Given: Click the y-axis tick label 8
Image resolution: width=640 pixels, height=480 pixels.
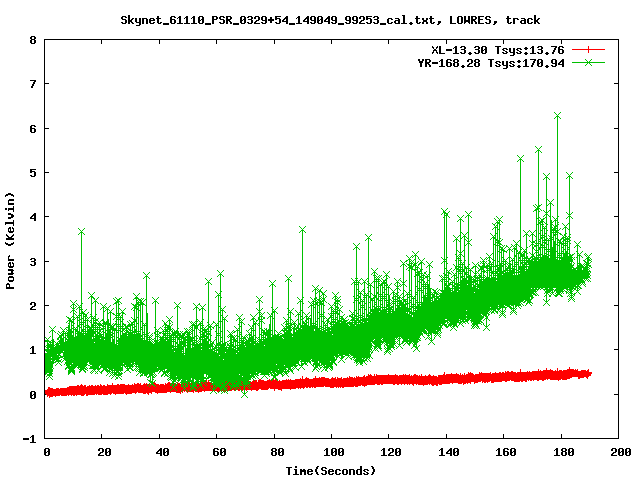Looking at the screenshot, I should click(x=33, y=41).
